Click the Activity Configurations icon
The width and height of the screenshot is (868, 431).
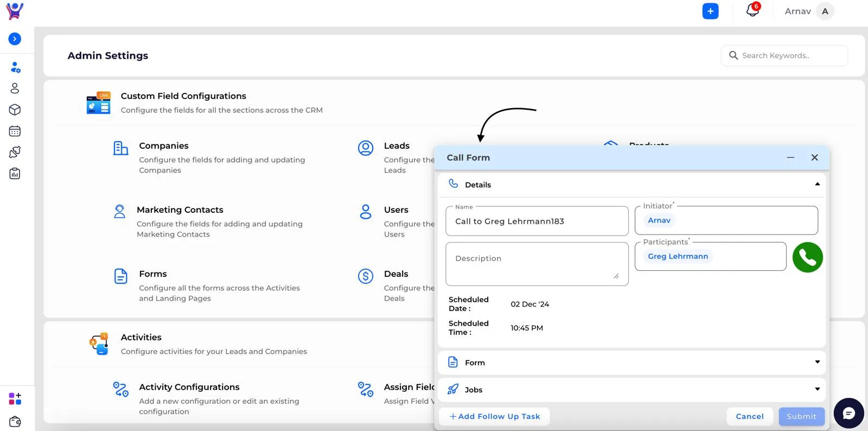pos(120,389)
